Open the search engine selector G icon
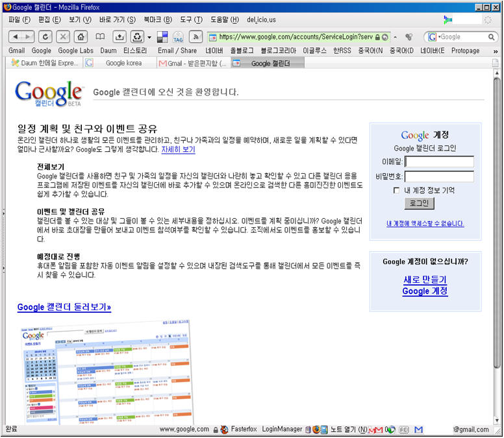 [433, 37]
